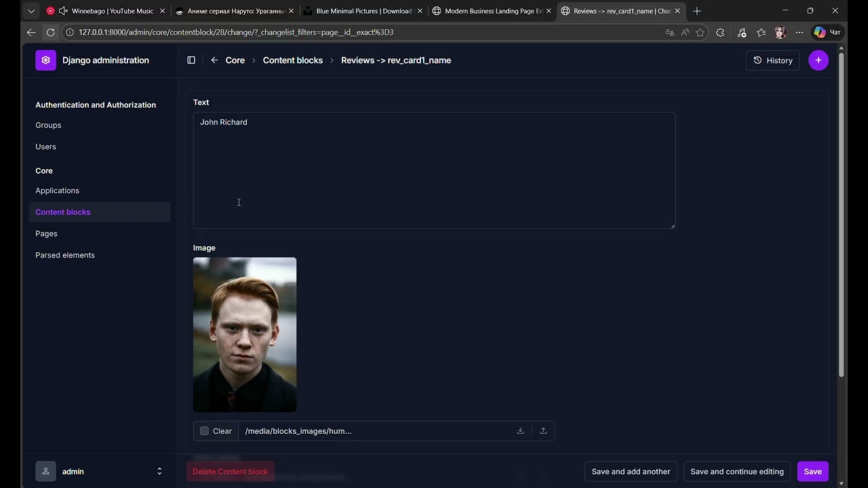This screenshot has height=488, width=868.
Task: Close the Winnebago YouTube Music tab
Action: pos(162,11)
